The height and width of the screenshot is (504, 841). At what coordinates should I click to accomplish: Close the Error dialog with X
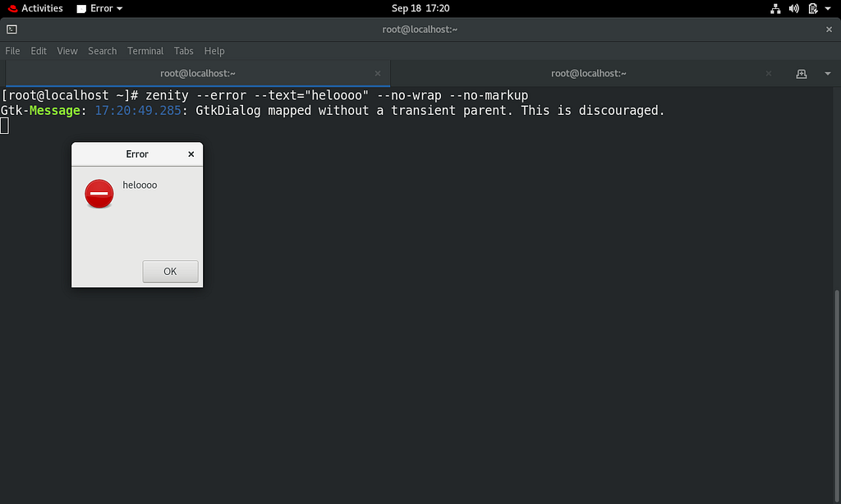[x=191, y=154]
